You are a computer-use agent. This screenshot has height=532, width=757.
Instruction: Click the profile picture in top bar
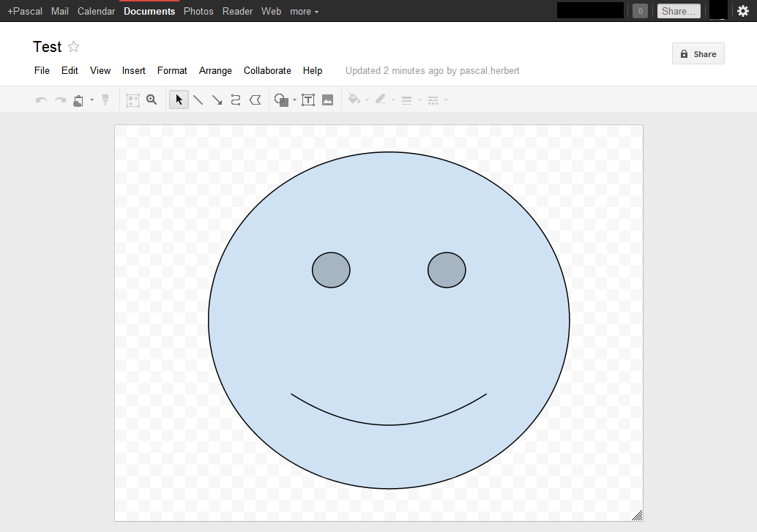tap(718, 10)
